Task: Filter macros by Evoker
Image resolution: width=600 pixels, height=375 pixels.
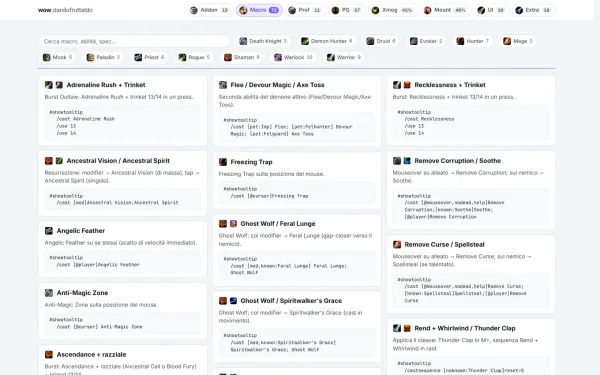Action: [426, 41]
